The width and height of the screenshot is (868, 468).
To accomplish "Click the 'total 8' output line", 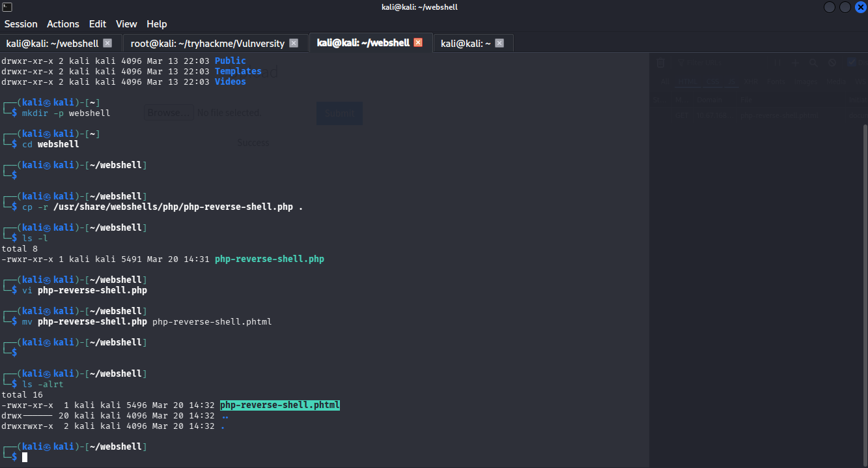I will [20, 248].
